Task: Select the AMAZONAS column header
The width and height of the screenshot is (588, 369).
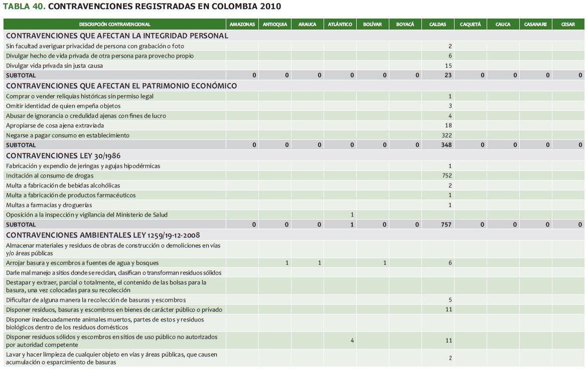Action: [242, 24]
